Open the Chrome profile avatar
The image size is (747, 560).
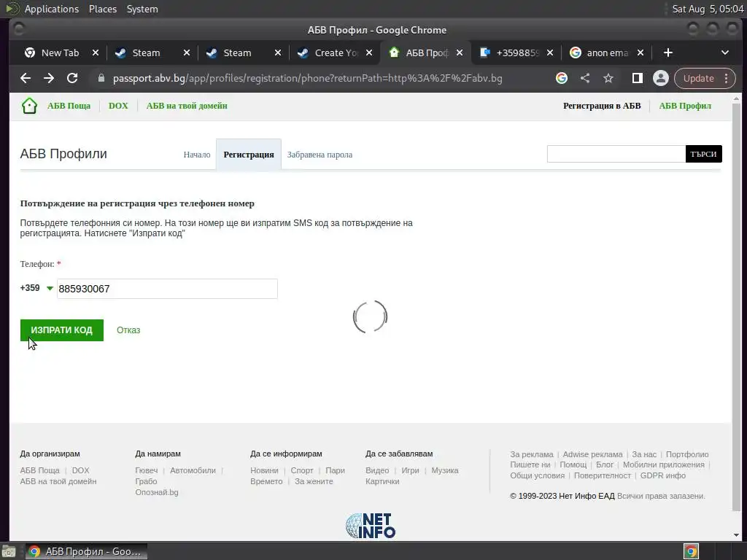(661, 78)
